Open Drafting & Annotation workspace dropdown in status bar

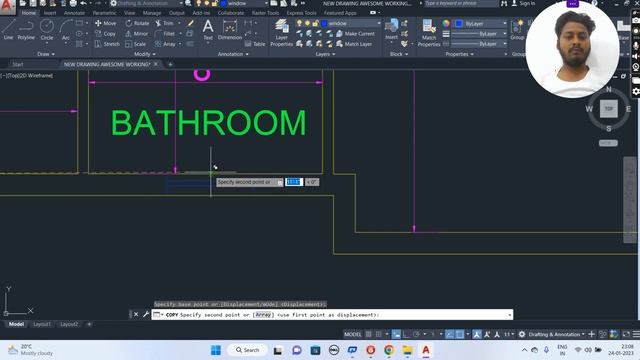coord(557,334)
